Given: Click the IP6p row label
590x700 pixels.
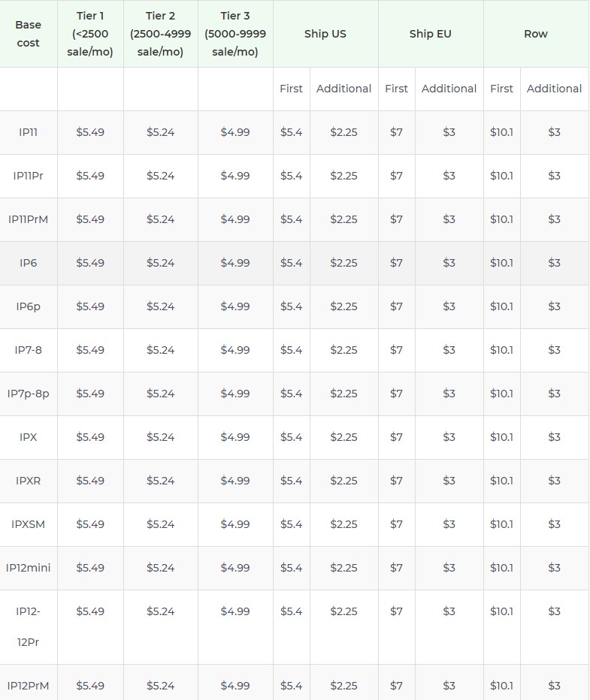Looking at the screenshot, I should (28, 306).
